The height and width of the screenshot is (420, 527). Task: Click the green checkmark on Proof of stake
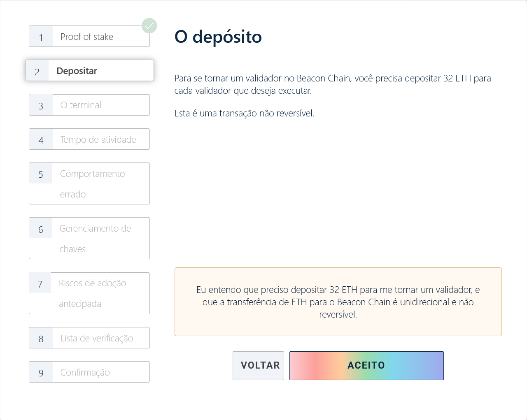coord(149,26)
